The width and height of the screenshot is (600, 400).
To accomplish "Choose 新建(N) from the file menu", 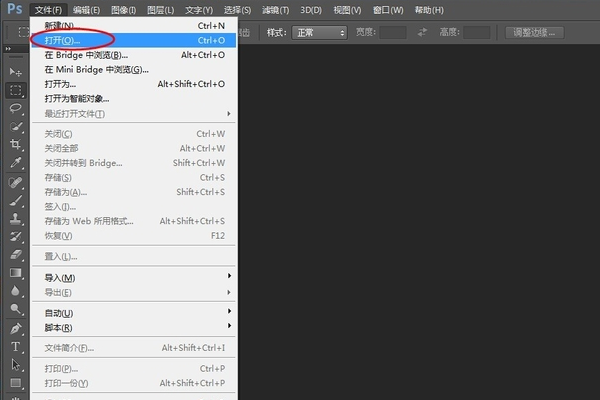I will click(x=134, y=26).
